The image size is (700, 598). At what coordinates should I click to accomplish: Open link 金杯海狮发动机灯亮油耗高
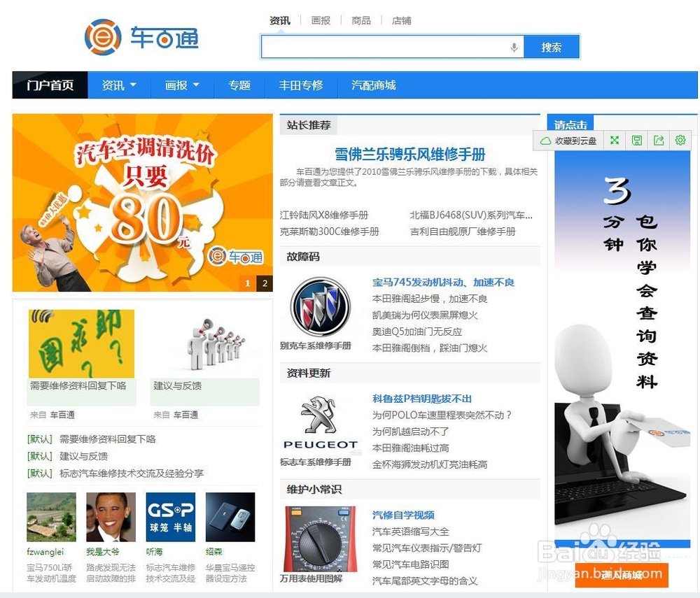tap(430, 464)
